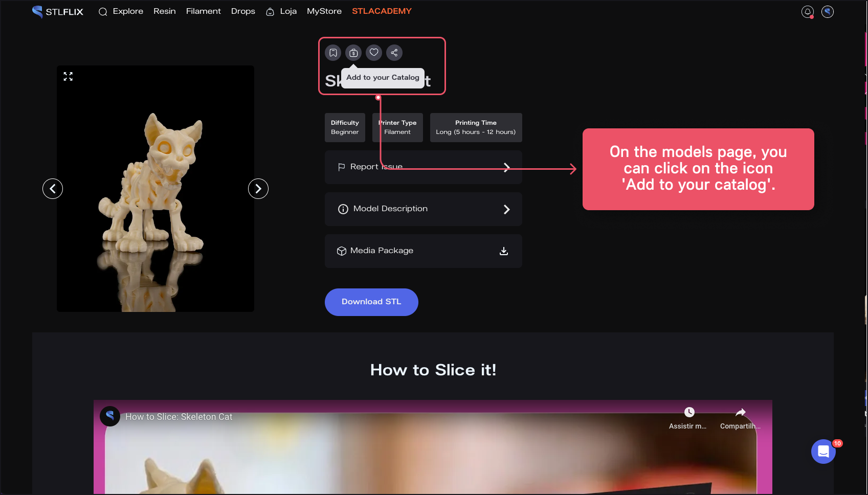Toggle the heart to favorite the model
868x495 pixels.
(x=374, y=52)
